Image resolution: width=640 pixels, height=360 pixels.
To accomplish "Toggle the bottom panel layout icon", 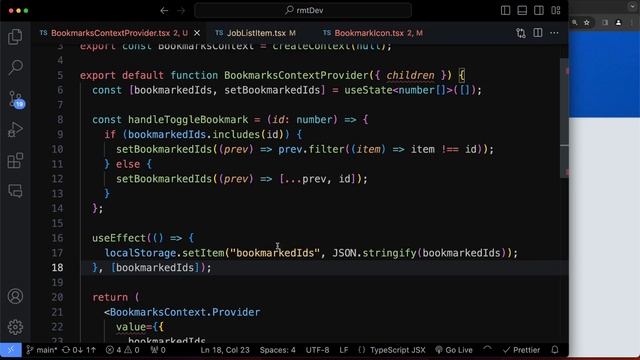I will click(x=522, y=11).
